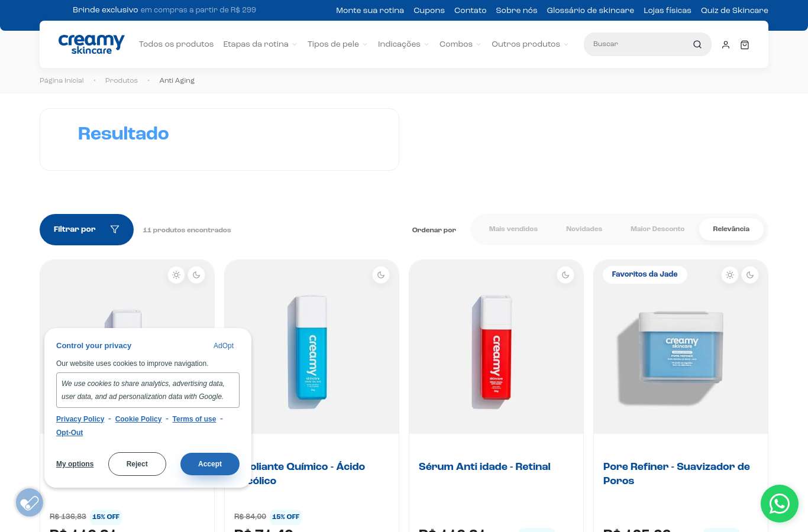Go to Cupons page

click(429, 11)
